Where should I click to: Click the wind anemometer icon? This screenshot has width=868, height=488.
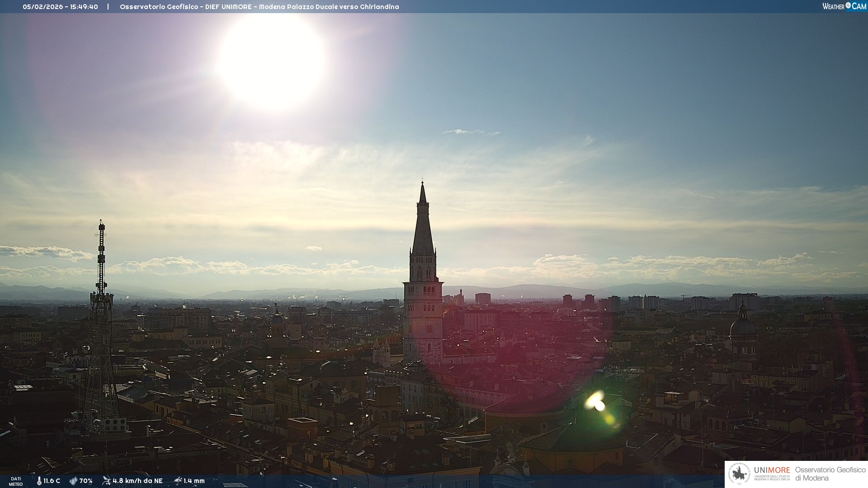coord(106,480)
